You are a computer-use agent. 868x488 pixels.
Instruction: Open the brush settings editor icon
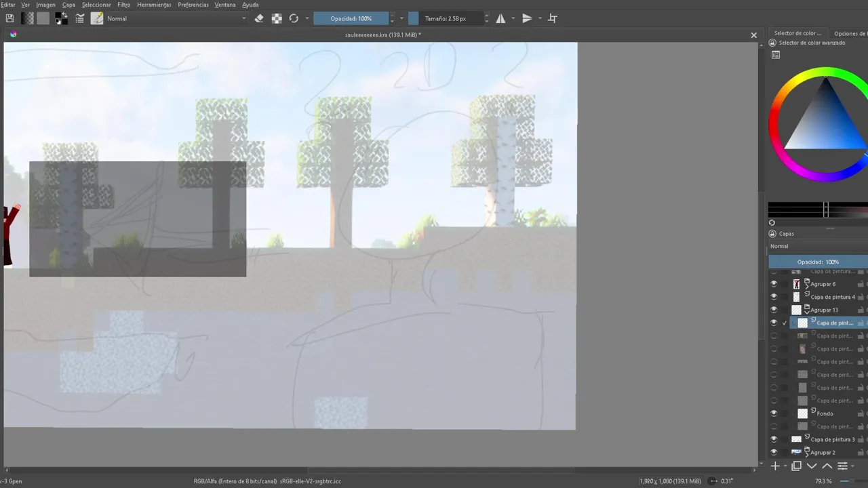[x=80, y=18]
